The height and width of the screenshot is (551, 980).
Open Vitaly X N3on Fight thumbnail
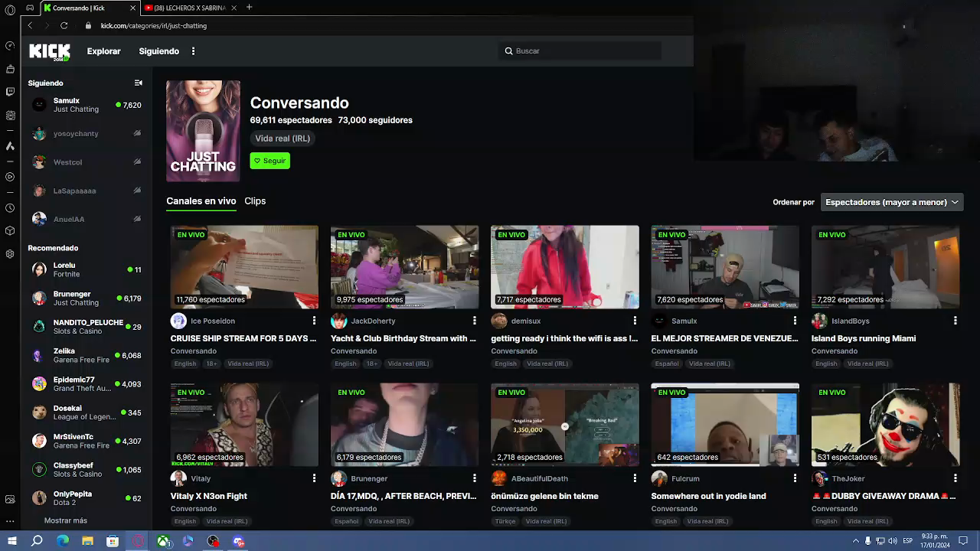pyautogui.click(x=244, y=425)
